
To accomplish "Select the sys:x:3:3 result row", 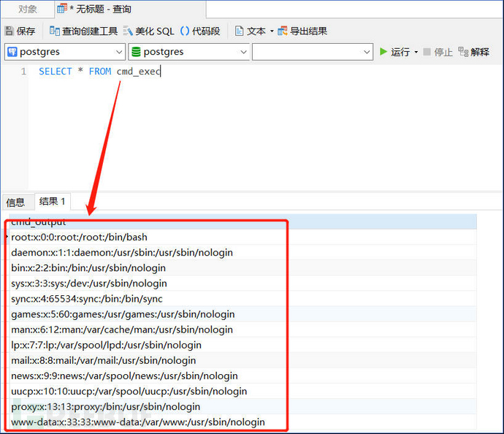I will [243, 283].
